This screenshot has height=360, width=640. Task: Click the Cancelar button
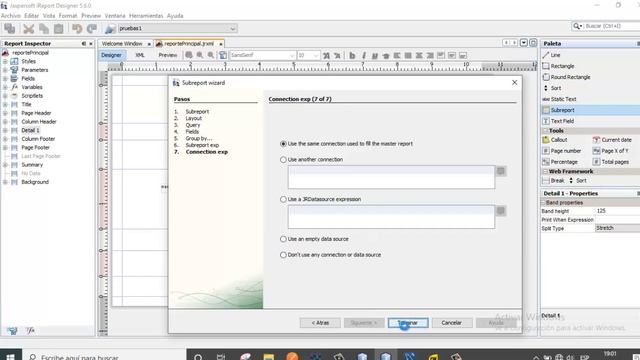451,323
